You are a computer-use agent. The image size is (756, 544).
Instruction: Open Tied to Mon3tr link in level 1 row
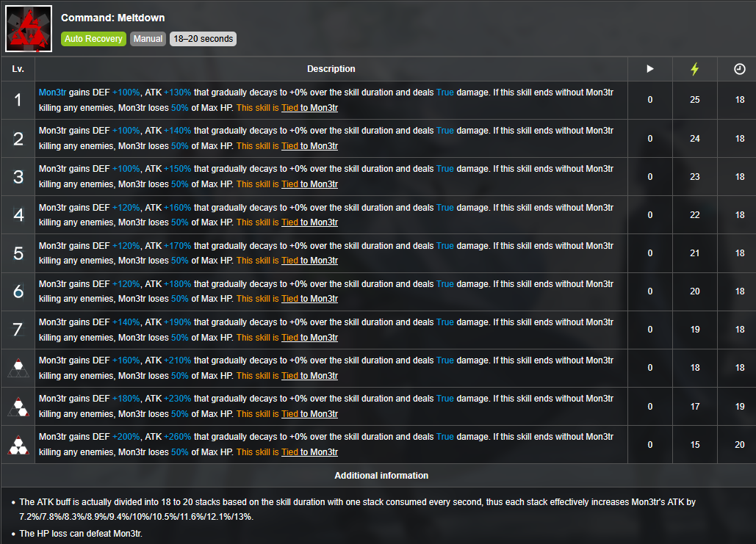click(x=309, y=107)
